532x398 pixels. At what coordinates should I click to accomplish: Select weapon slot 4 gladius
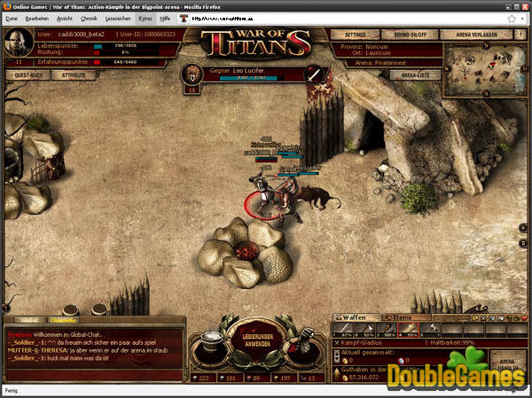[x=408, y=331]
